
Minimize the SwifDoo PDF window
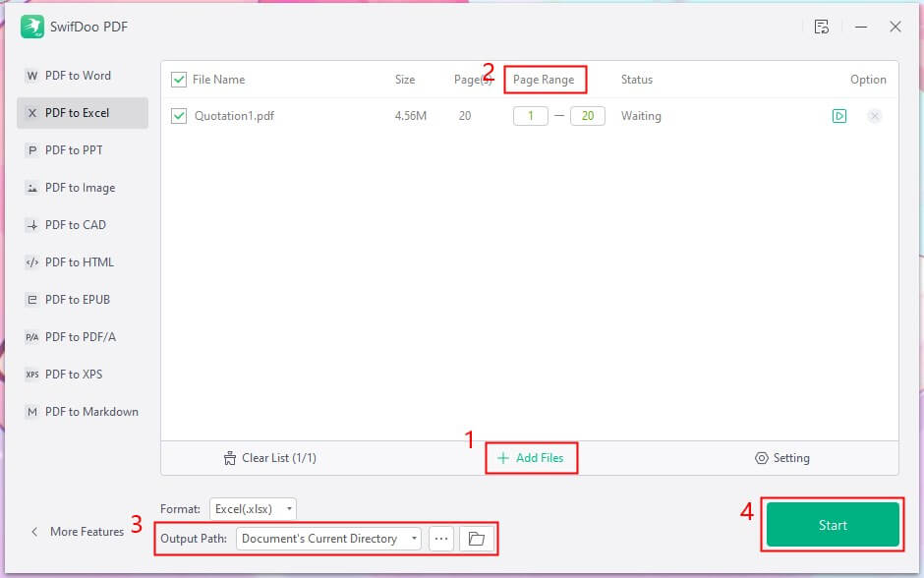(x=861, y=27)
